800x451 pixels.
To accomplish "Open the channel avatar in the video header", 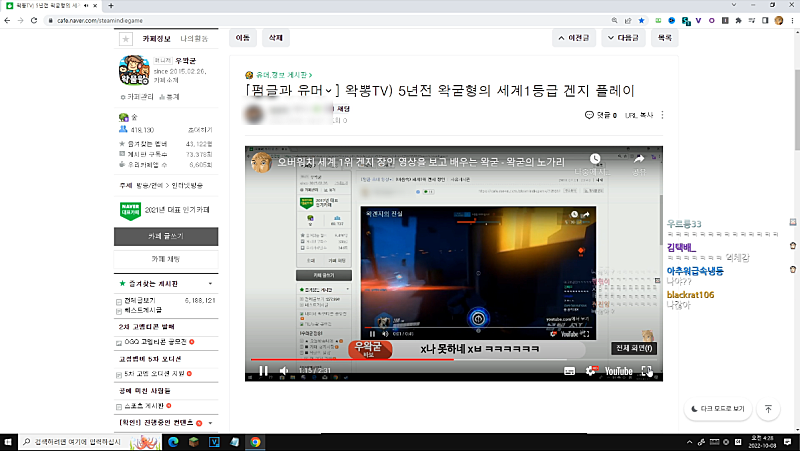I will click(261, 162).
